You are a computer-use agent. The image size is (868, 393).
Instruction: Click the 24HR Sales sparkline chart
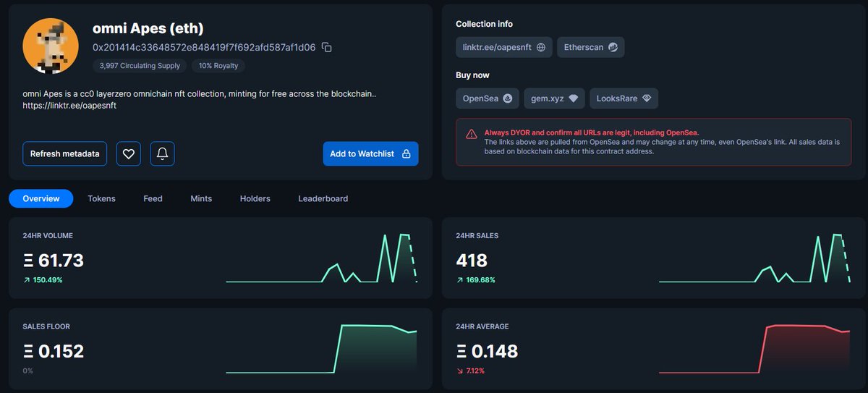pyautogui.click(x=754, y=258)
